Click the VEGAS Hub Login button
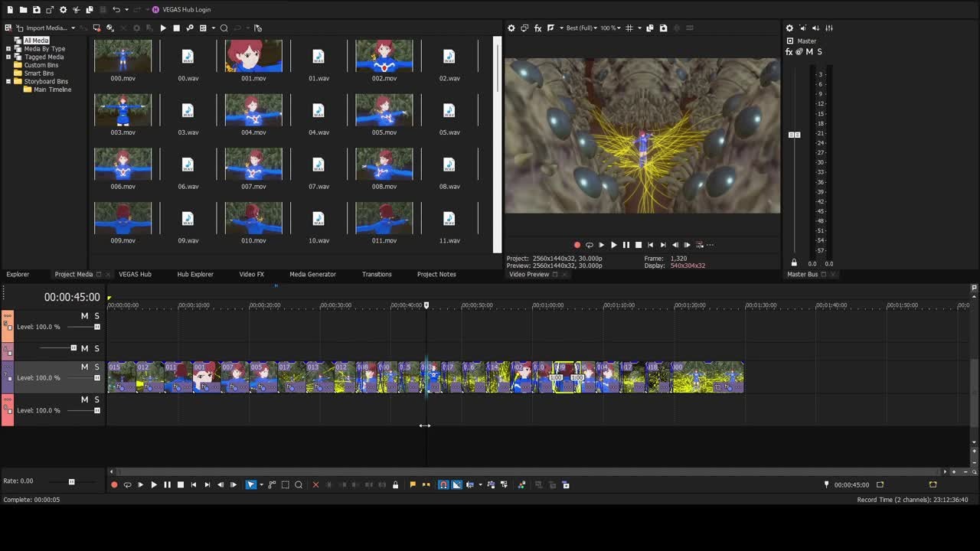The height and width of the screenshot is (551, 980). tap(181, 9)
